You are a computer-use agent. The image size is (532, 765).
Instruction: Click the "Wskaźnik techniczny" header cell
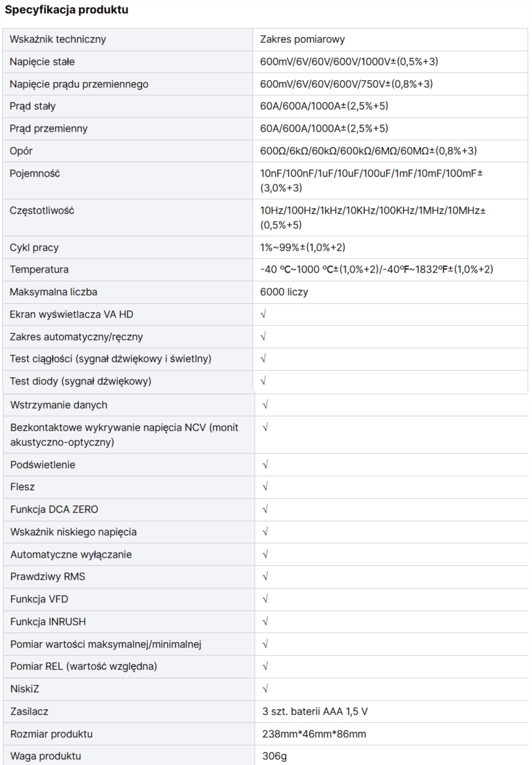(58, 39)
